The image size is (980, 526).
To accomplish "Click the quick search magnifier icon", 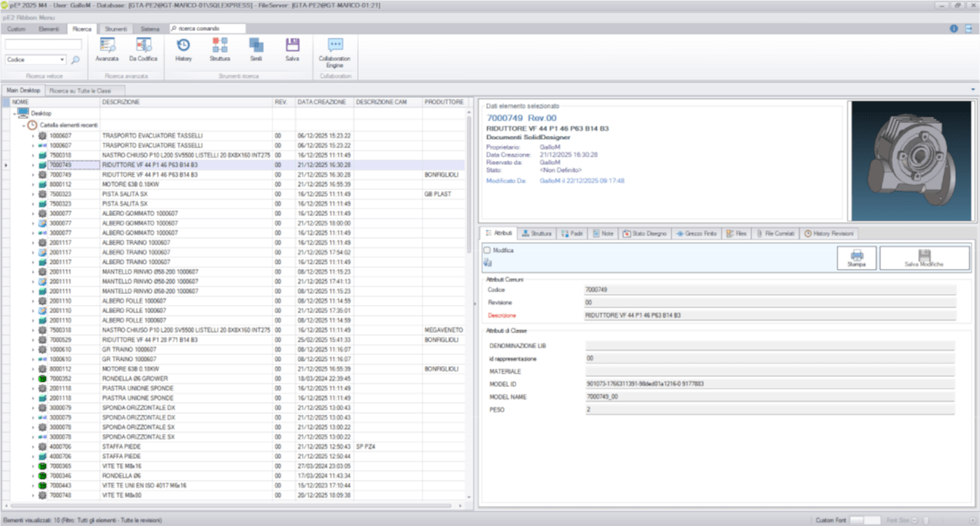I will pyautogui.click(x=75, y=60).
